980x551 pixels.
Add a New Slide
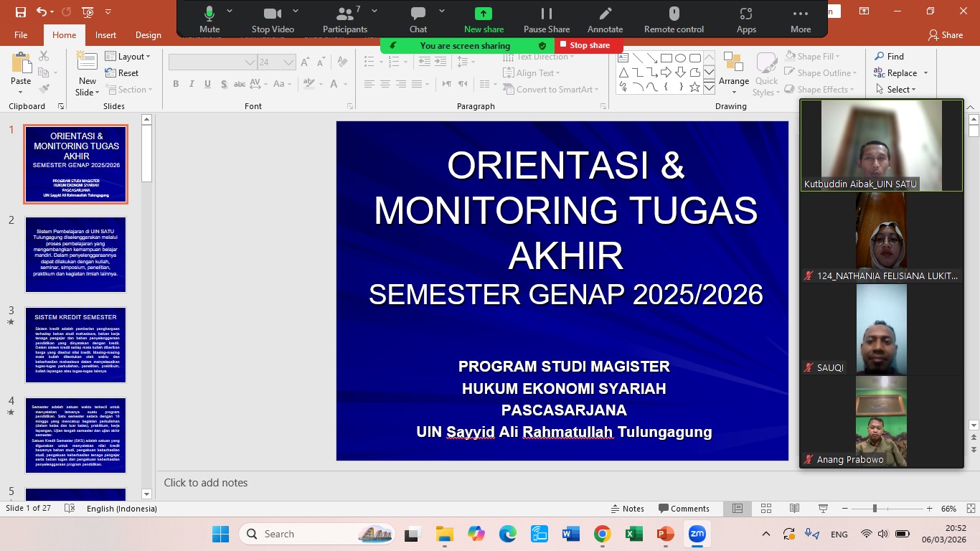87,74
